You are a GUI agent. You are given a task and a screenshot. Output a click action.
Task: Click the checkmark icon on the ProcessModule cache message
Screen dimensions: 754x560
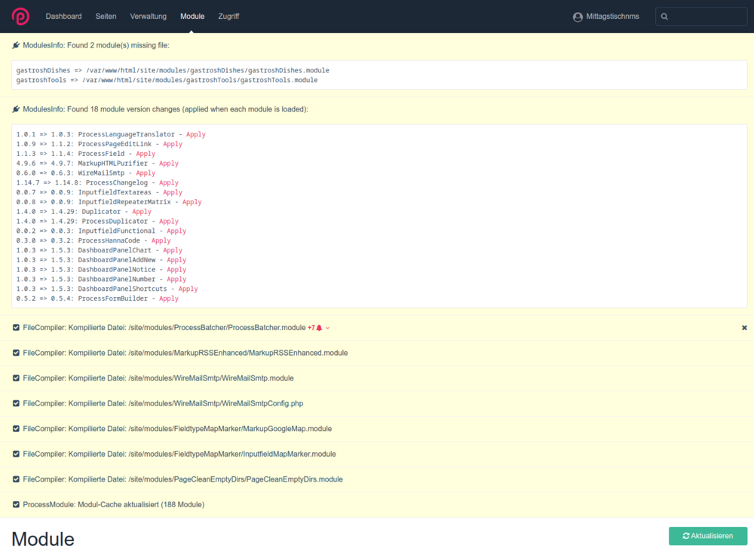coord(16,504)
